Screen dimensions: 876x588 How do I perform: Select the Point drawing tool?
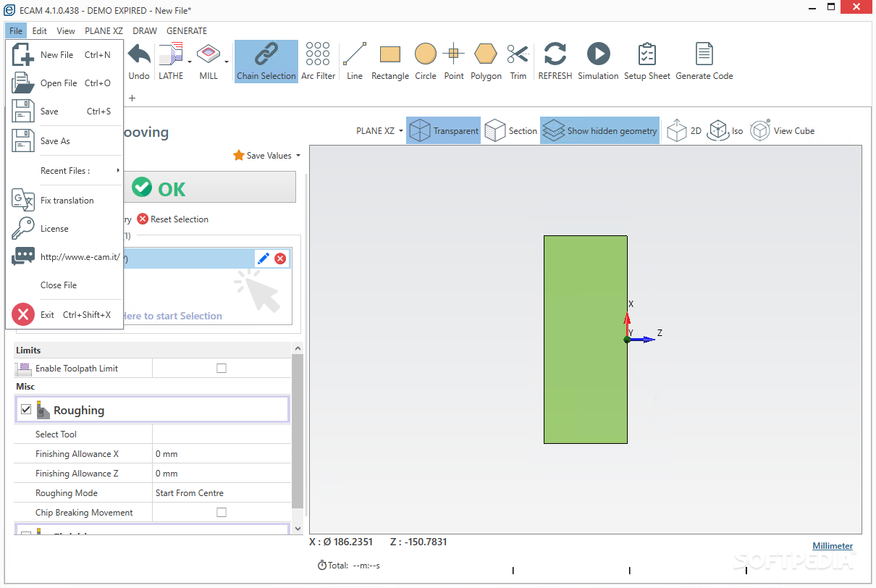click(x=454, y=62)
